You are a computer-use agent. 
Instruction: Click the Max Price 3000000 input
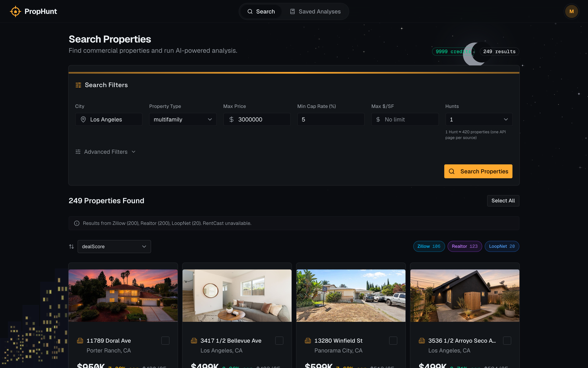pos(257,119)
